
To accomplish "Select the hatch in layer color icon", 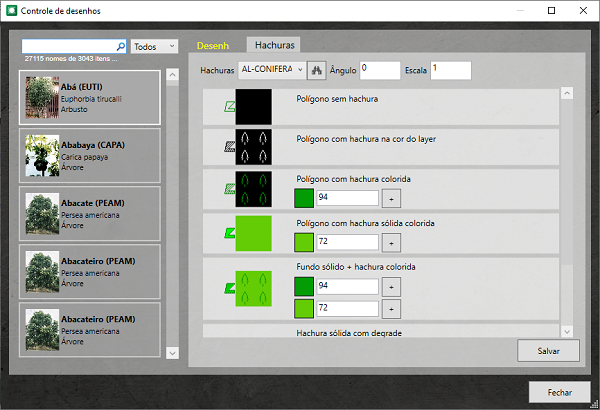I will tap(229, 146).
